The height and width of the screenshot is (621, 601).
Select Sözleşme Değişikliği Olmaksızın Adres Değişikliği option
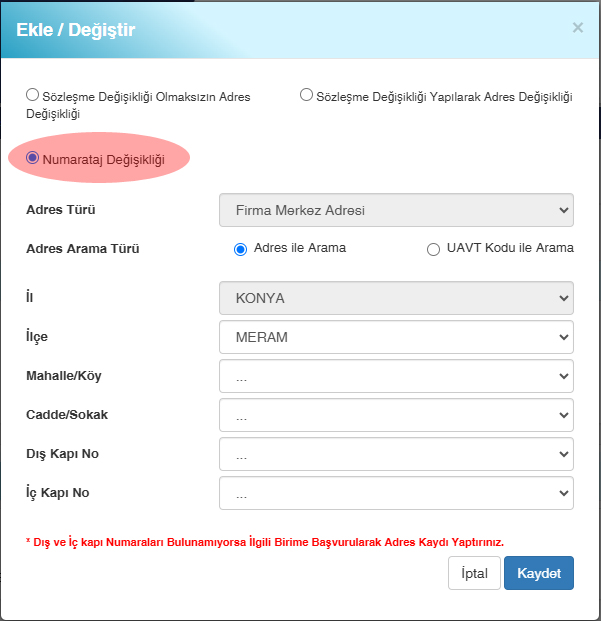(x=33, y=96)
